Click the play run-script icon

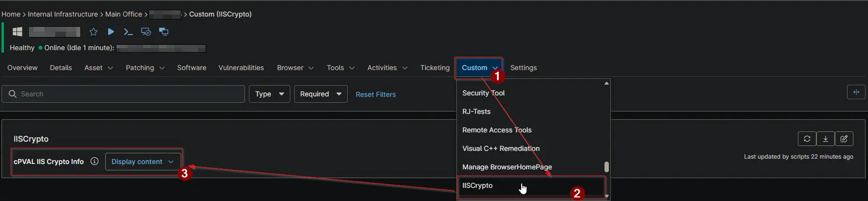(x=111, y=32)
